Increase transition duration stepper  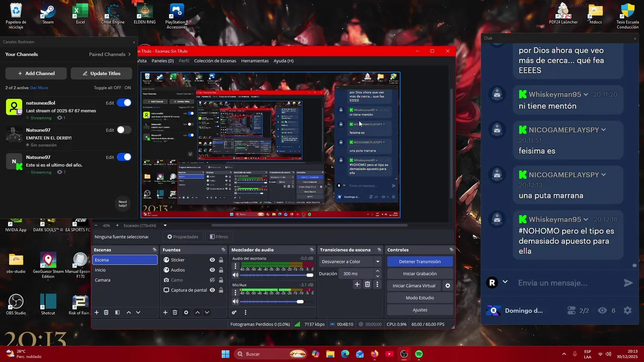click(378, 271)
